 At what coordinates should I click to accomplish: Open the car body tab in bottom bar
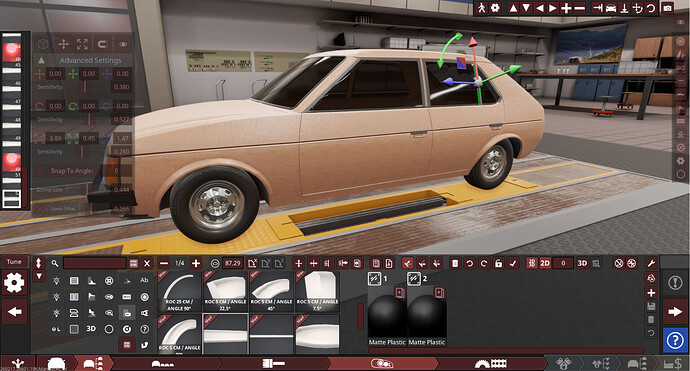point(56,364)
